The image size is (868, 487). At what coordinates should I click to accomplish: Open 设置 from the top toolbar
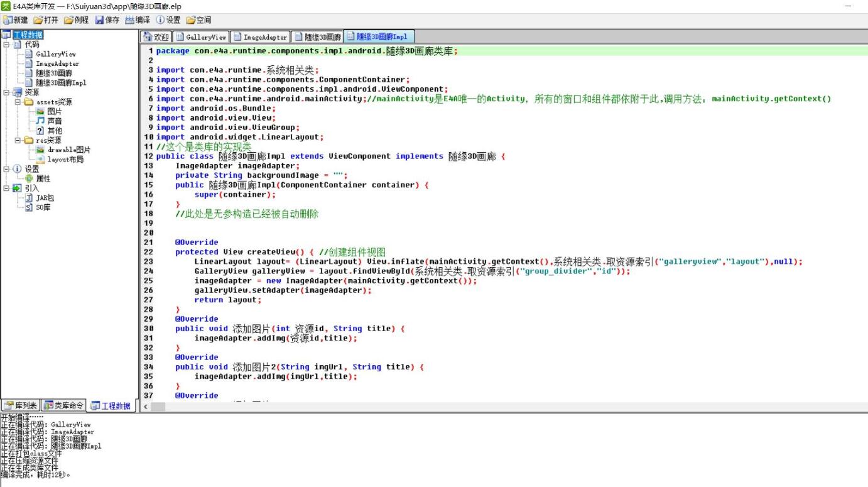point(168,20)
